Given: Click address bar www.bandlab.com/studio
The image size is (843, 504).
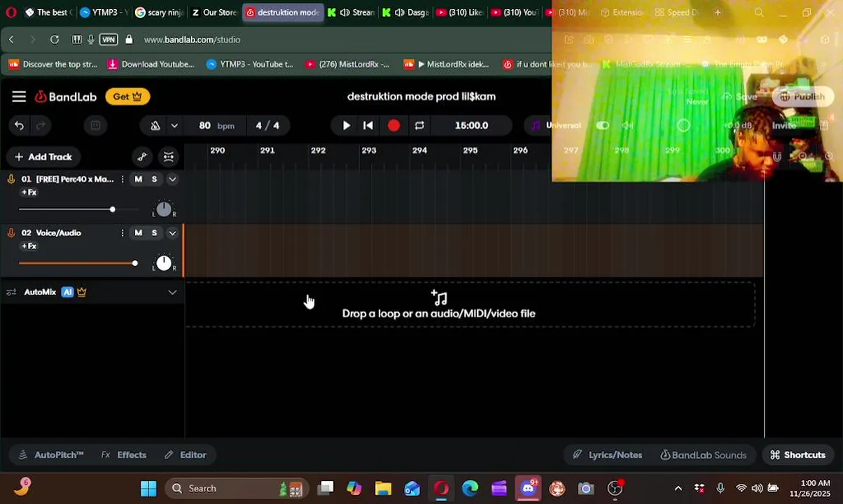Looking at the screenshot, I should click(192, 40).
